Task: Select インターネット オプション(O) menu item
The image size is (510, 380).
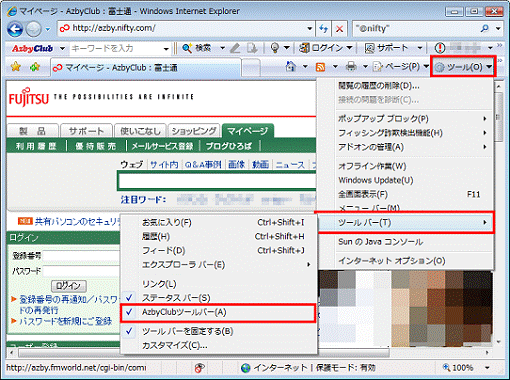Action: tap(405, 261)
